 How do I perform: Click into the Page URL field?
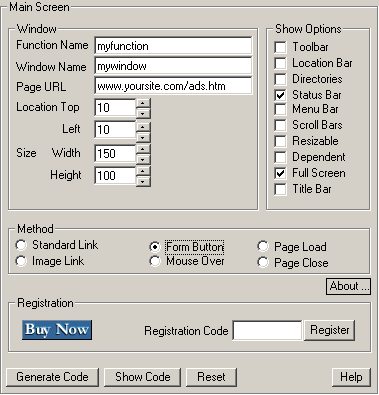click(173, 86)
